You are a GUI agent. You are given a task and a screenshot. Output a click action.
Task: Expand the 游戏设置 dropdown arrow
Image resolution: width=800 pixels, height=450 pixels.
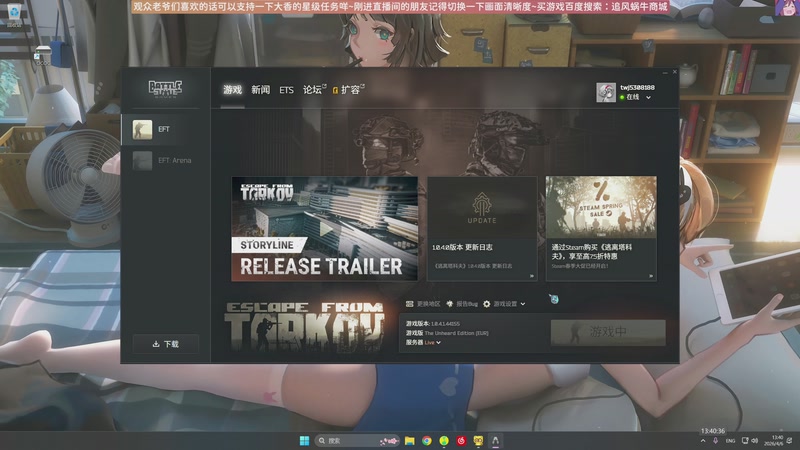pos(523,304)
